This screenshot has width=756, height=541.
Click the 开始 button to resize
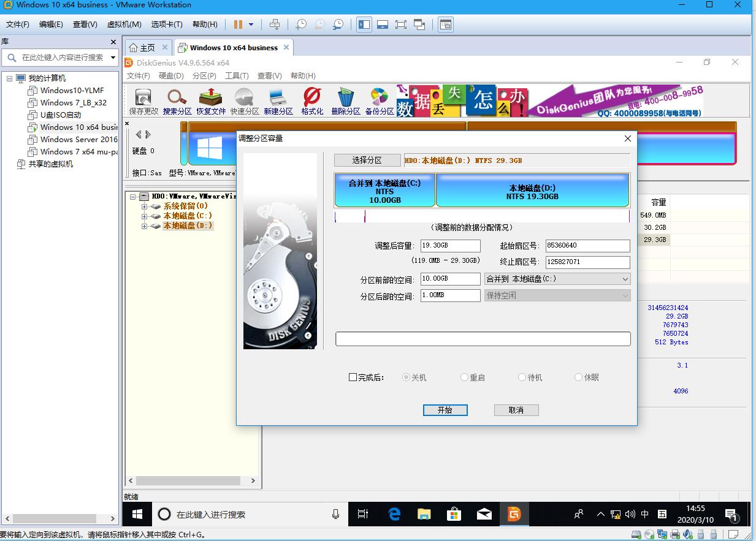coord(445,410)
